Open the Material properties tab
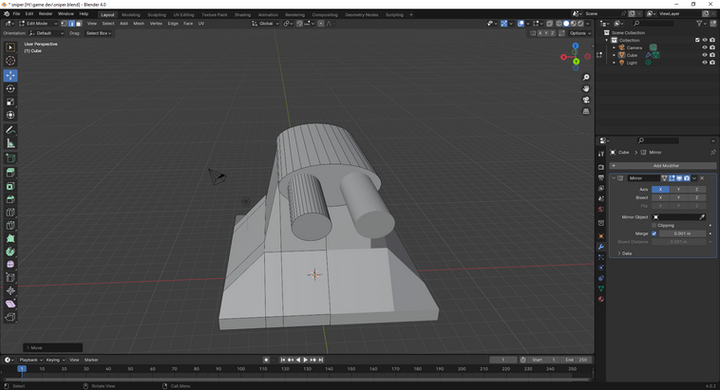The image size is (720, 390). click(x=601, y=299)
